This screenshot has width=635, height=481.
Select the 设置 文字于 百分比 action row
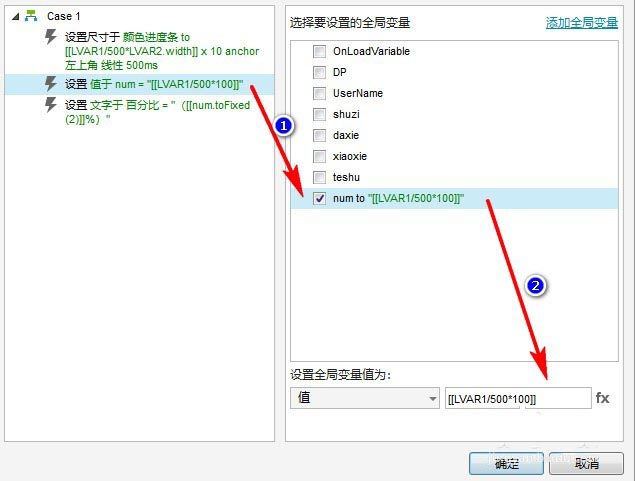139,112
